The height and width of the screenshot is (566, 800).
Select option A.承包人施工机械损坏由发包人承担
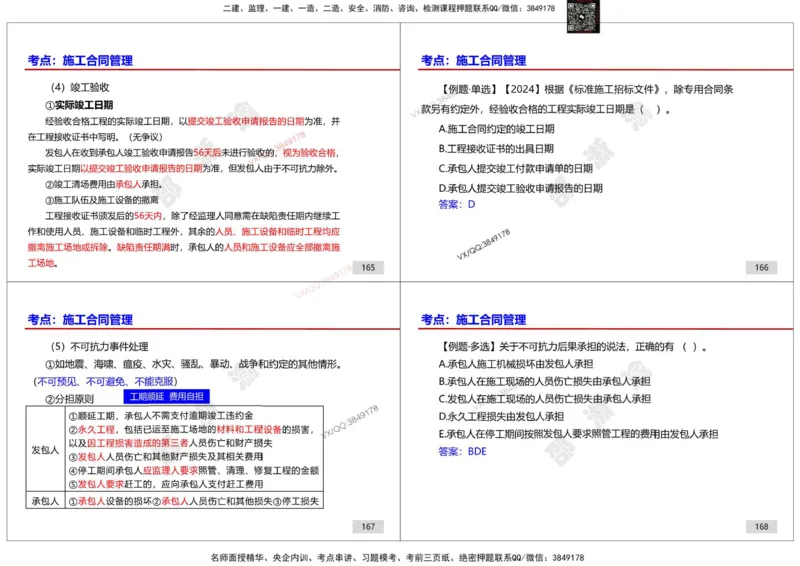point(516,364)
